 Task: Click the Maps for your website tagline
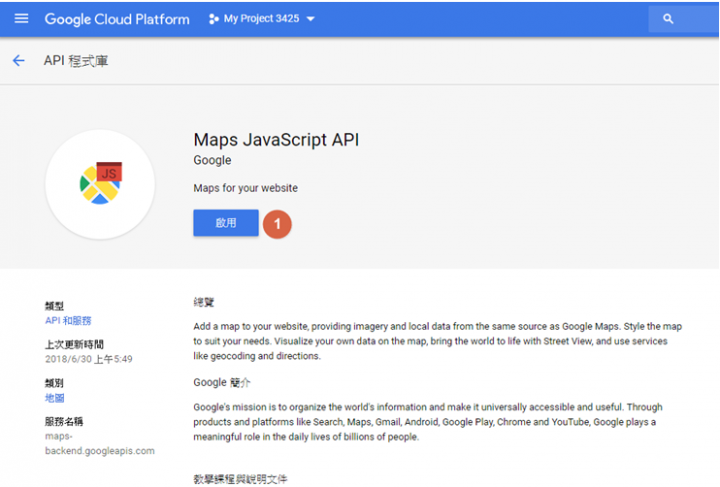[x=245, y=188]
